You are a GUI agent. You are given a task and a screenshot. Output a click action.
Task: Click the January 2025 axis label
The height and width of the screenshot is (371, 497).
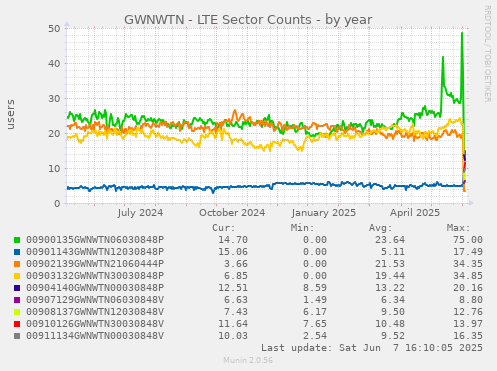tap(324, 213)
